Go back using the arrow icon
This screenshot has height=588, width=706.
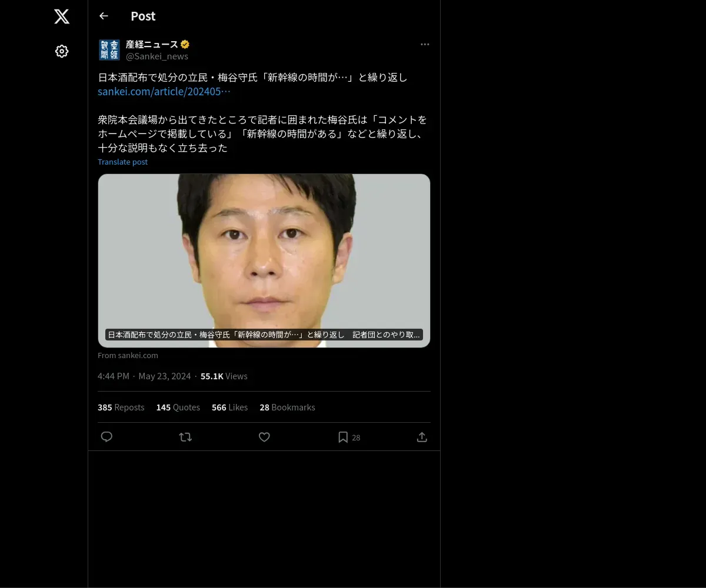(104, 16)
